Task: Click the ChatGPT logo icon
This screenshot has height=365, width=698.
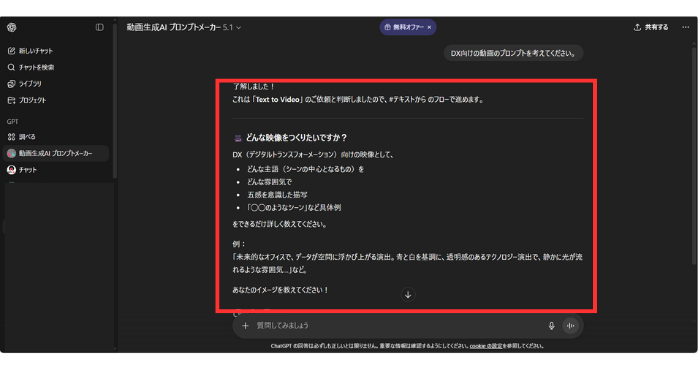Action: [x=12, y=28]
